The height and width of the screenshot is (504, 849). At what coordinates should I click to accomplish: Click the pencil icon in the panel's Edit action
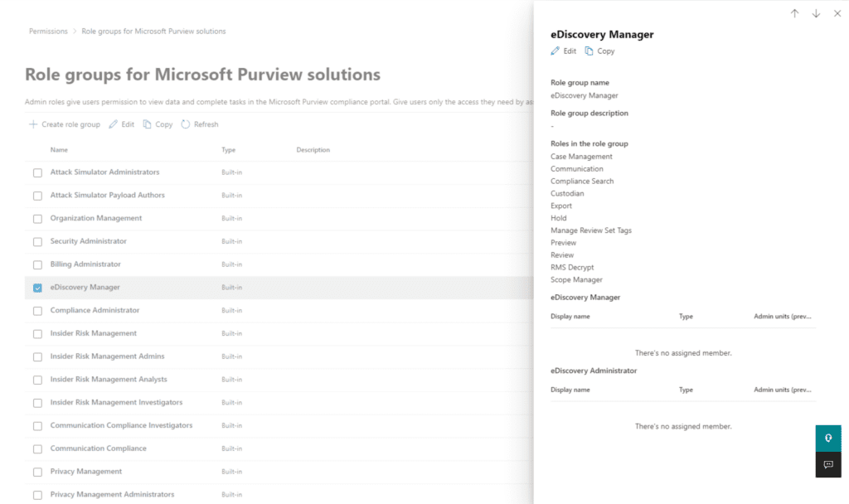555,51
